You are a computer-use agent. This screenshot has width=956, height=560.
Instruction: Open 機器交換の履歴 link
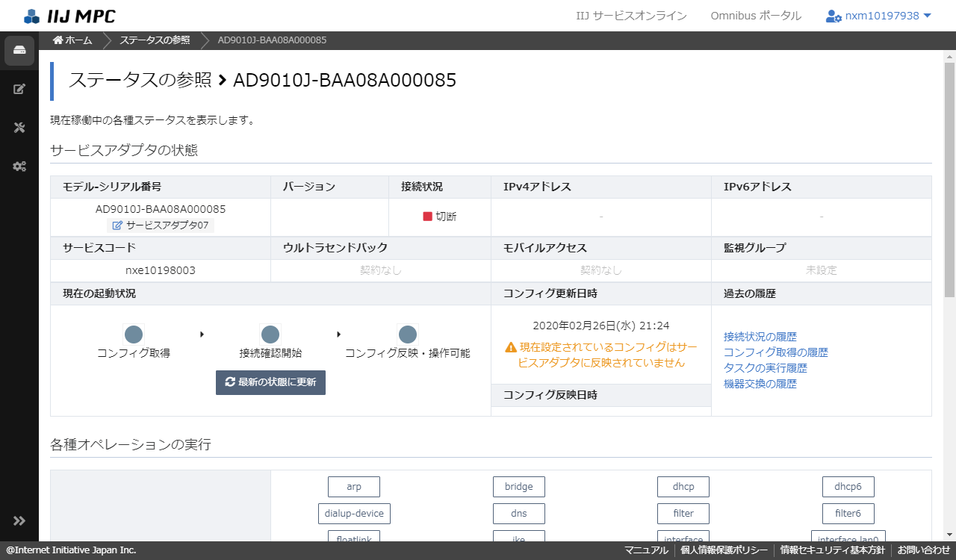coord(760,384)
